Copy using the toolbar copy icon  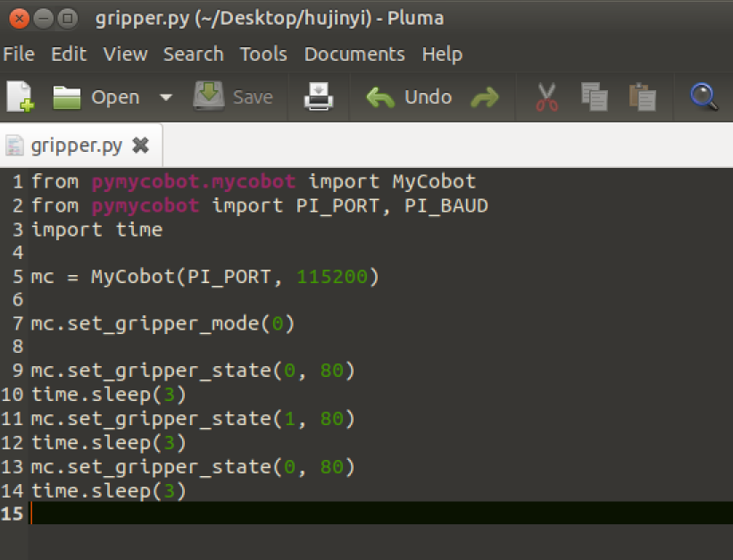[595, 96]
